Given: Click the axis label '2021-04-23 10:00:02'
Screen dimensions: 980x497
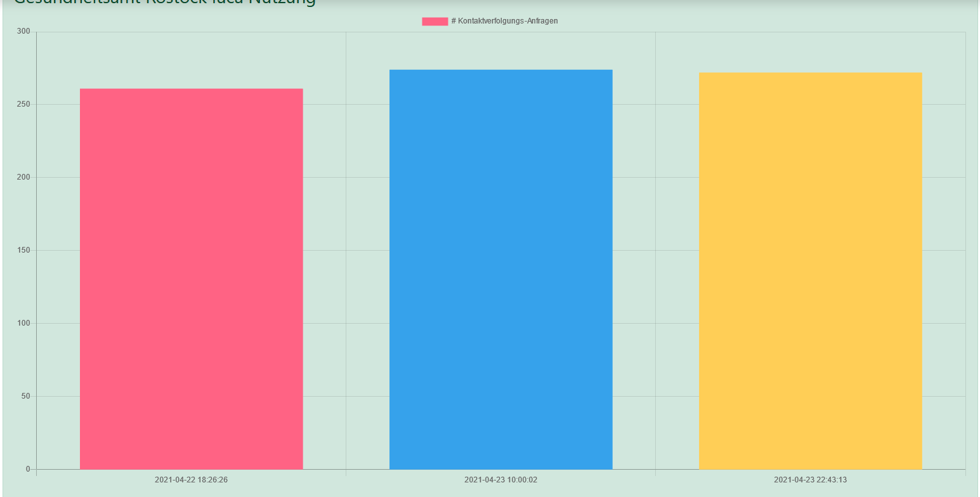Looking at the screenshot, I should point(500,480).
